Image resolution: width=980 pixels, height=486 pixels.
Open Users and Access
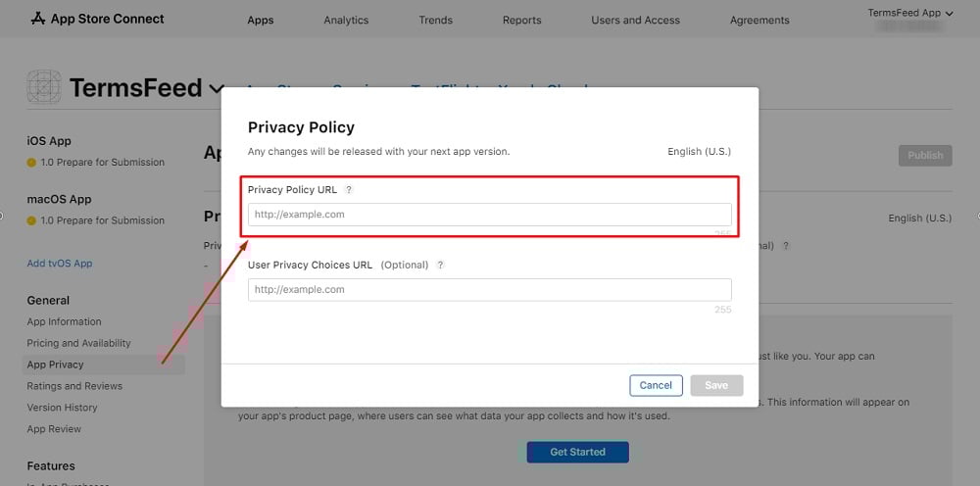coord(636,20)
